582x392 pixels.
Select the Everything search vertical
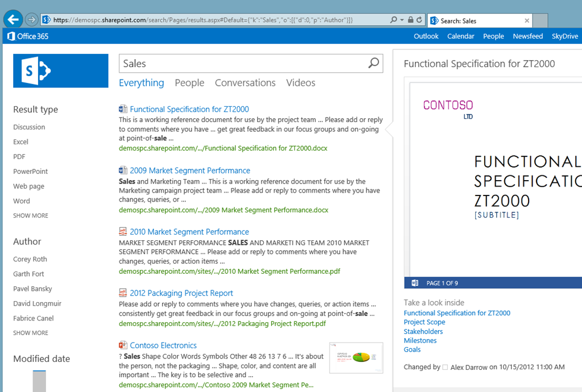tap(142, 83)
